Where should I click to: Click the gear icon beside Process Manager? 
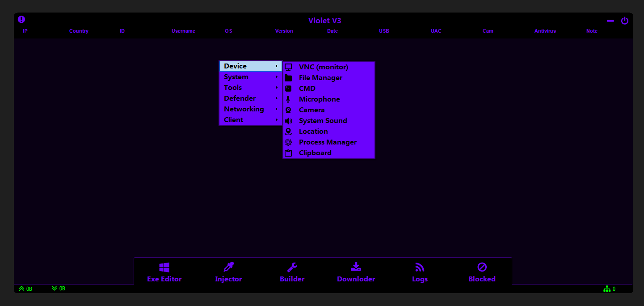point(288,142)
